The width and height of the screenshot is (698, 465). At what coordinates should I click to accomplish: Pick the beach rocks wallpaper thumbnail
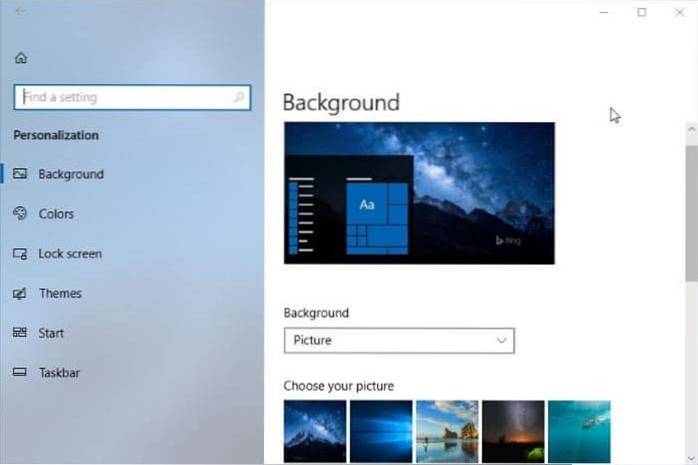(x=447, y=431)
